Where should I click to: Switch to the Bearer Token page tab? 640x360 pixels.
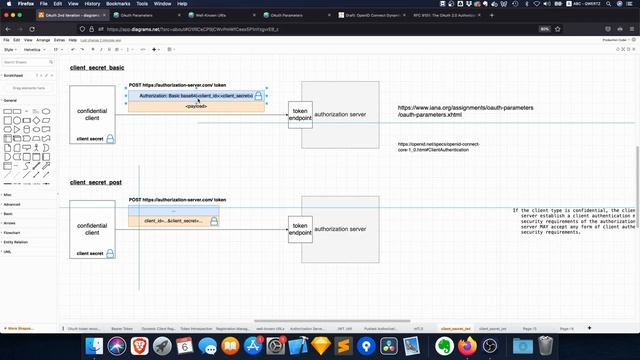coord(122,329)
